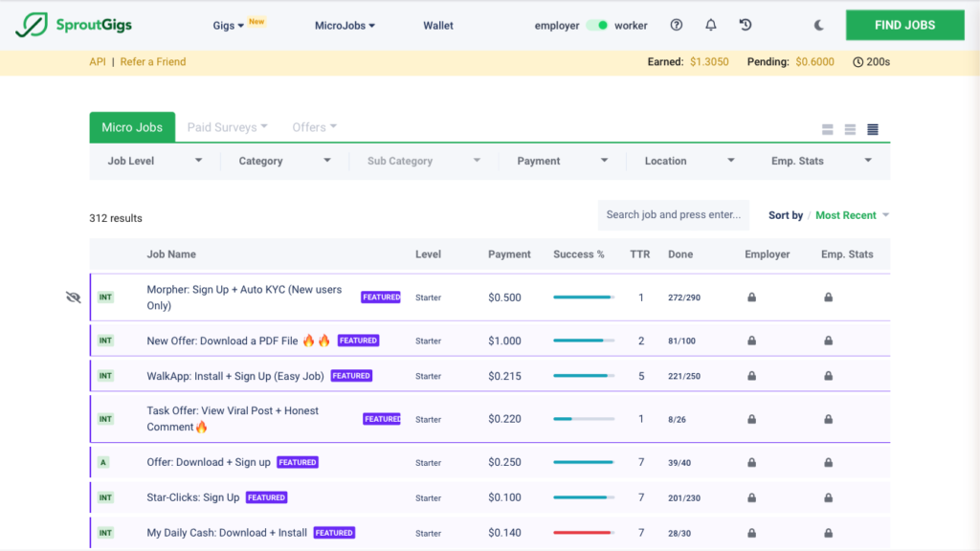The width and height of the screenshot is (980, 551).
Task: Click the SproutGigs leaf logo
Action: 31,24
